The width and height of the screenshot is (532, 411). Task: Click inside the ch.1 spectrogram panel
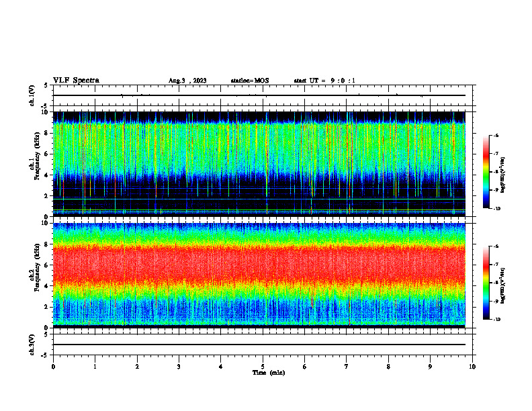point(259,164)
